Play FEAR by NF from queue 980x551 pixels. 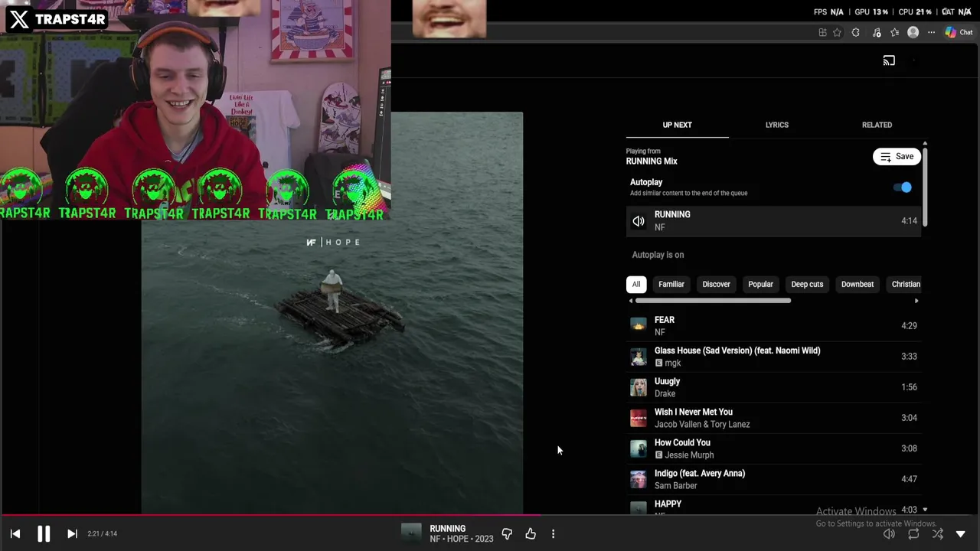[x=773, y=326]
